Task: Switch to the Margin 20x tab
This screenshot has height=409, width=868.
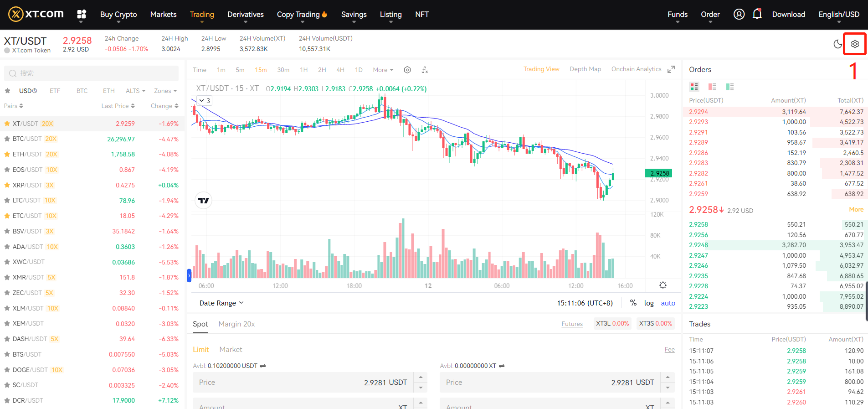Action: (x=236, y=324)
